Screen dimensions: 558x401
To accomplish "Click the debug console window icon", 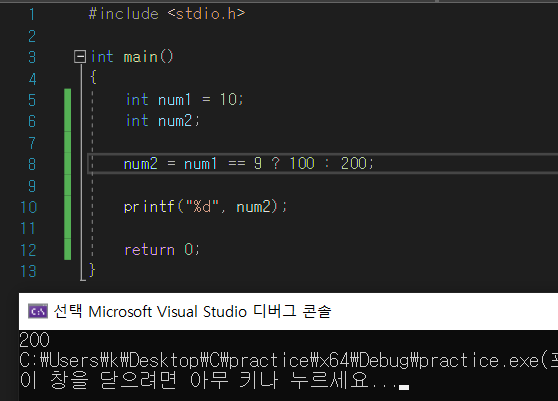I will (38, 312).
